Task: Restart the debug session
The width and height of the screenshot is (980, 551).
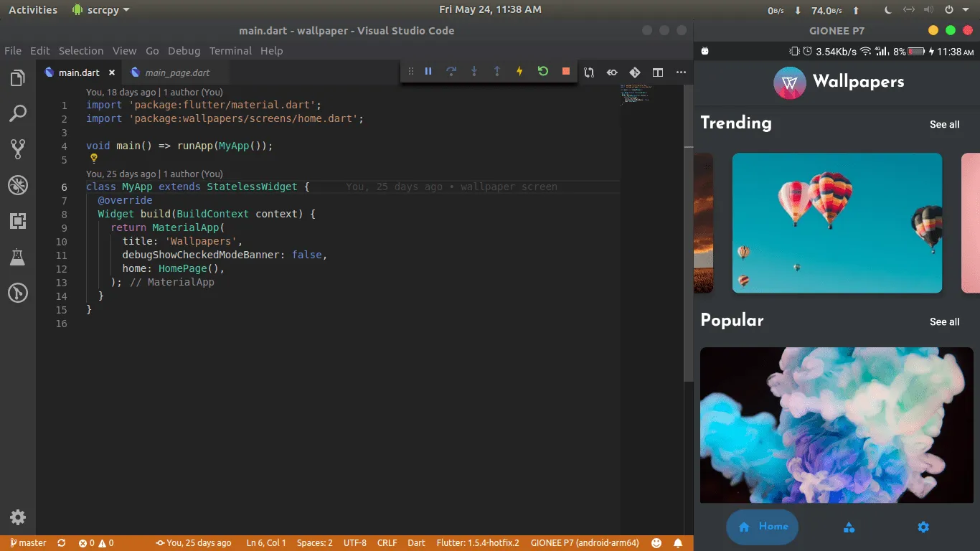Action: 542,72
